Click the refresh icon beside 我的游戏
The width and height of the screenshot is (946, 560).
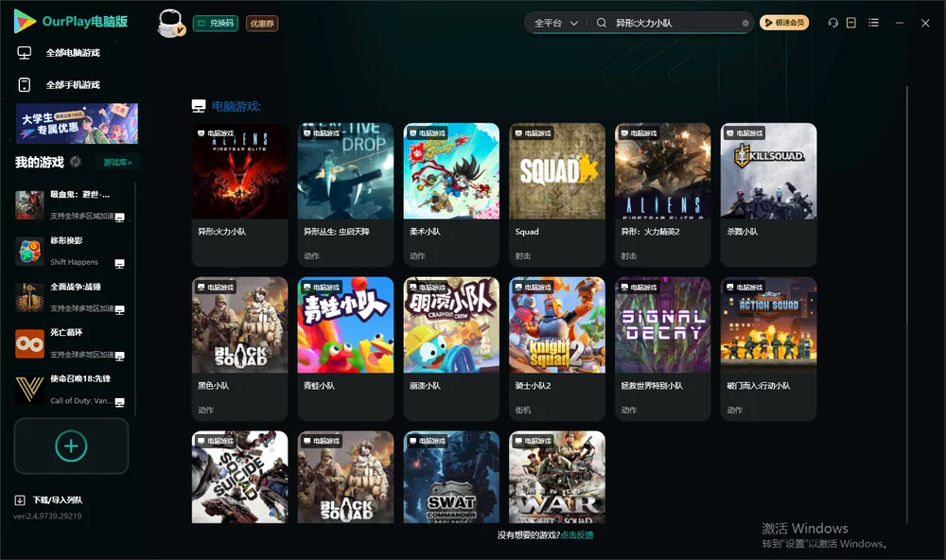pos(76,162)
